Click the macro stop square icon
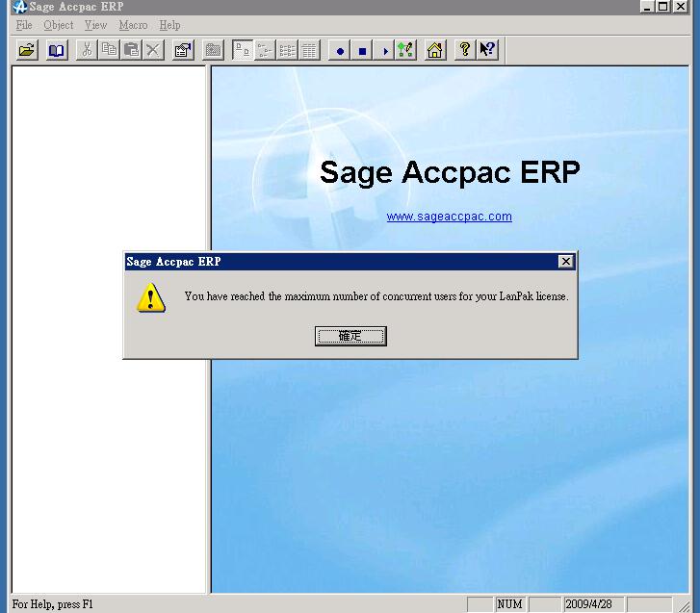The width and height of the screenshot is (700, 613). 362,50
